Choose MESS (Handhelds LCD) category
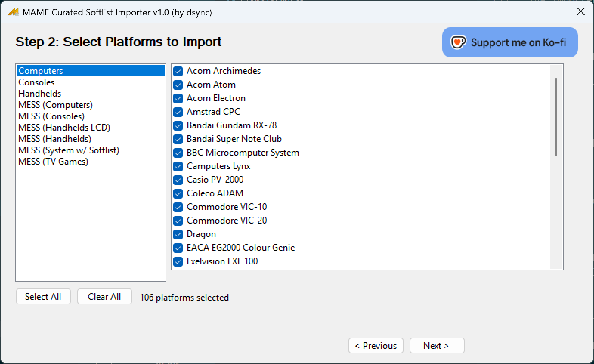This screenshot has height=364, width=594. 91,127
